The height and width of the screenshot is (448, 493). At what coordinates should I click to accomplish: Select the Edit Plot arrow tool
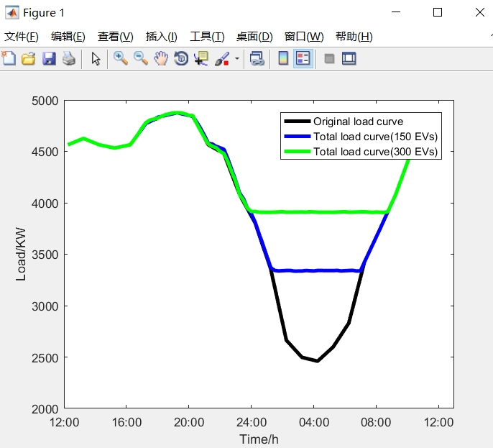point(96,58)
